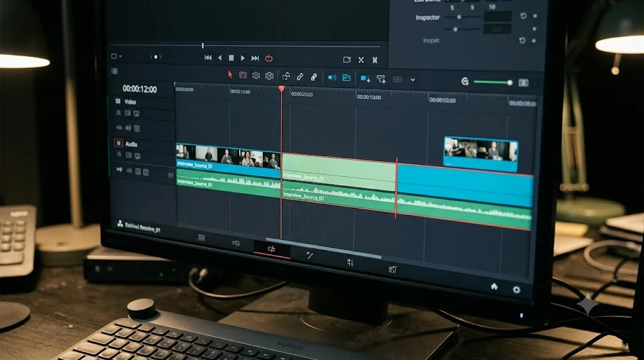
Task: Open the Media page tab icon
Action: click(x=201, y=237)
